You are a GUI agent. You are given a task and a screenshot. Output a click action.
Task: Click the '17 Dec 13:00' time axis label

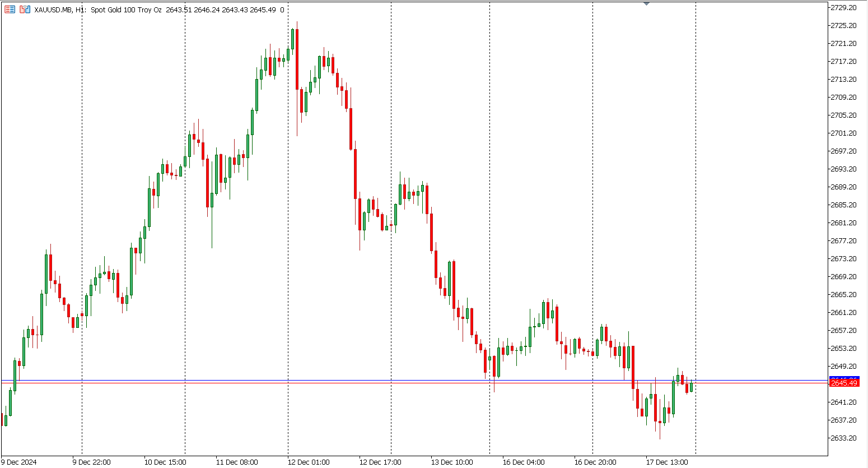(667, 462)
